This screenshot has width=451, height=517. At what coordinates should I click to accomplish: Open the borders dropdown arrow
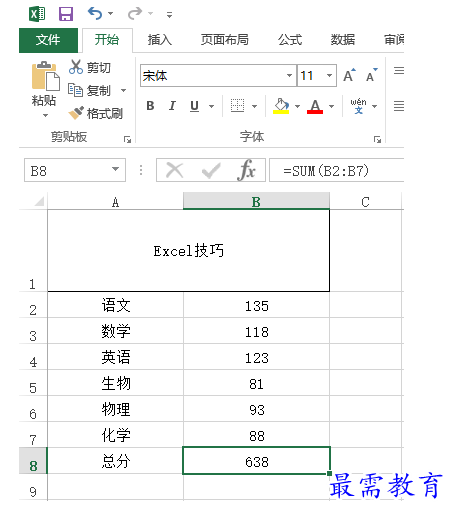pyautogui.click(x=254, y=106)
